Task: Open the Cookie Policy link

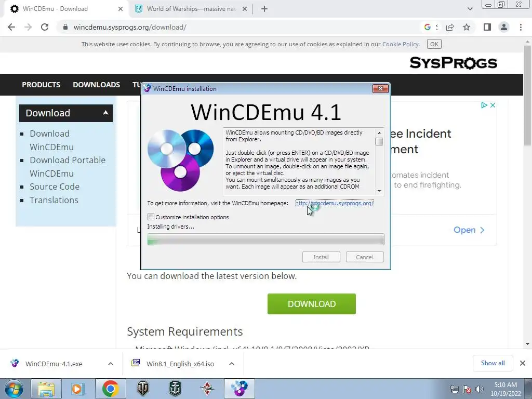Action: (401, 44)
